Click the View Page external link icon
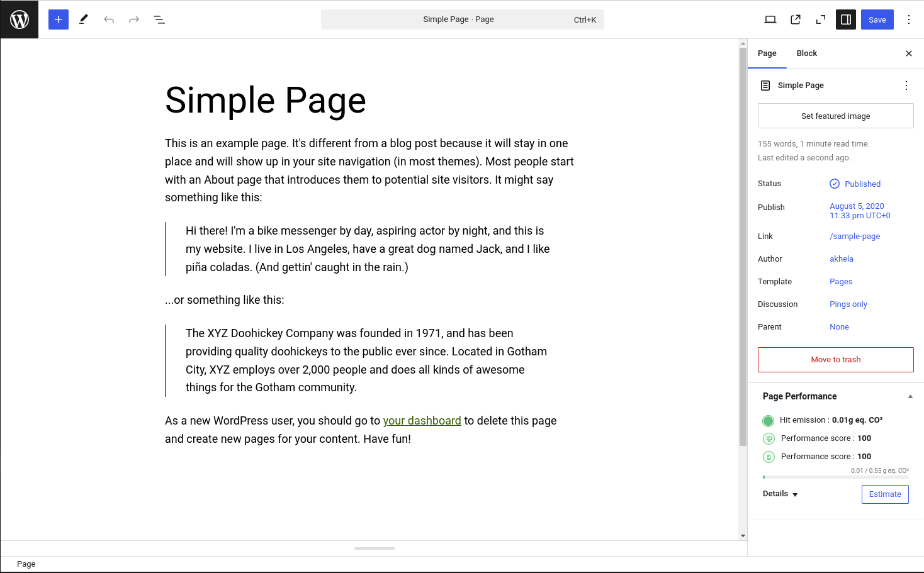Image resolution: width=924 pixels, height=573 pixels. pos(796,19)
